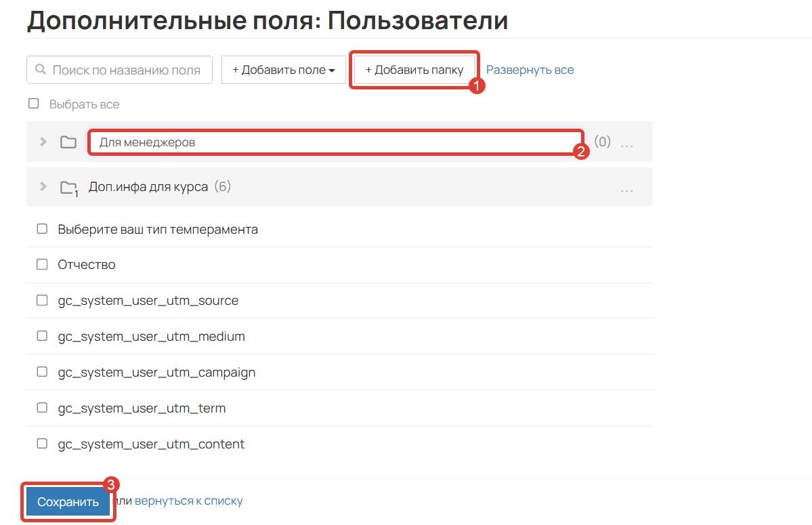Toggle the gc_system_user_utm_term checkbox

[x=42, y=408]
